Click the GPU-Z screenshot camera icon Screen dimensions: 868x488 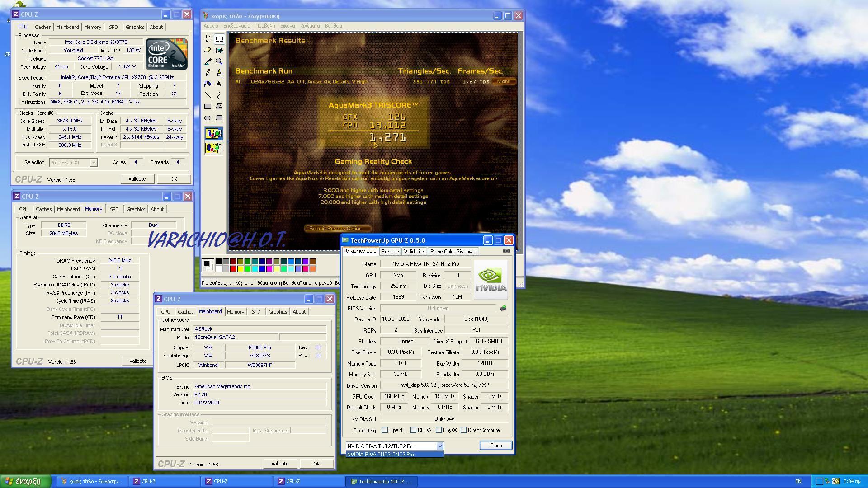pyautogui.click(x=506, y=251)
